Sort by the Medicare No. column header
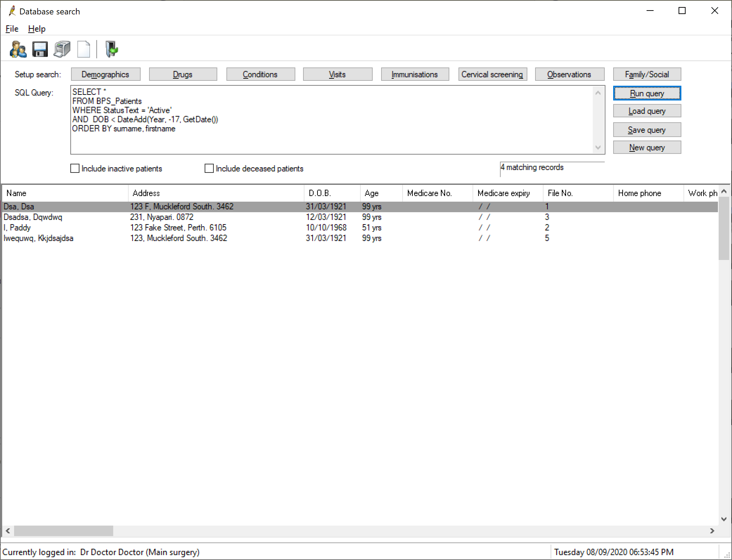The width and height of the screenshot is (732, 560). 438,193
